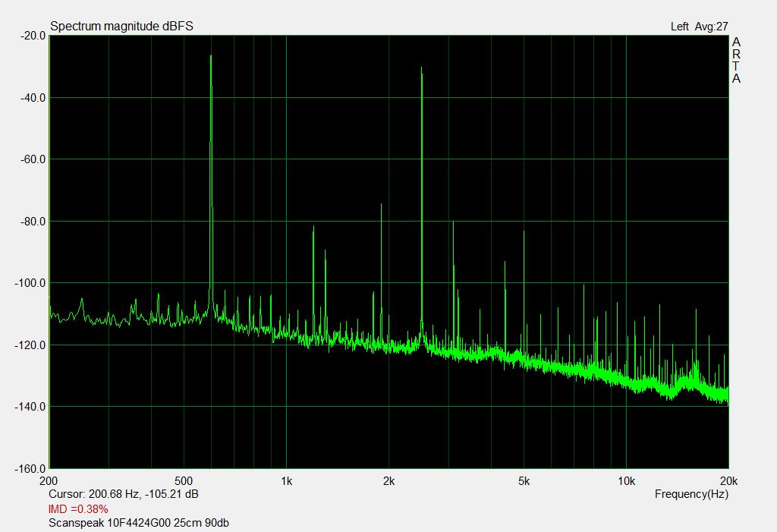Viewport: 777px width, 532px height.
Task: Click the "-60.0" Y-axis label
Action: click(32, 159)
